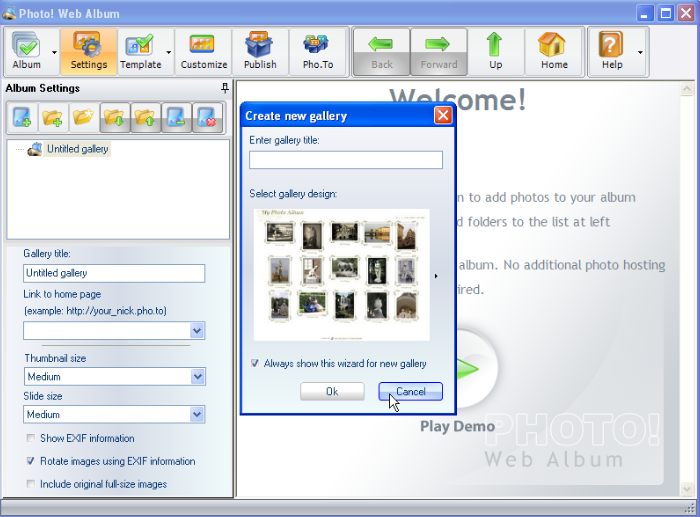Select the Settings toolbar button
This screenshot has width=700, height=517.
(89, 52)
